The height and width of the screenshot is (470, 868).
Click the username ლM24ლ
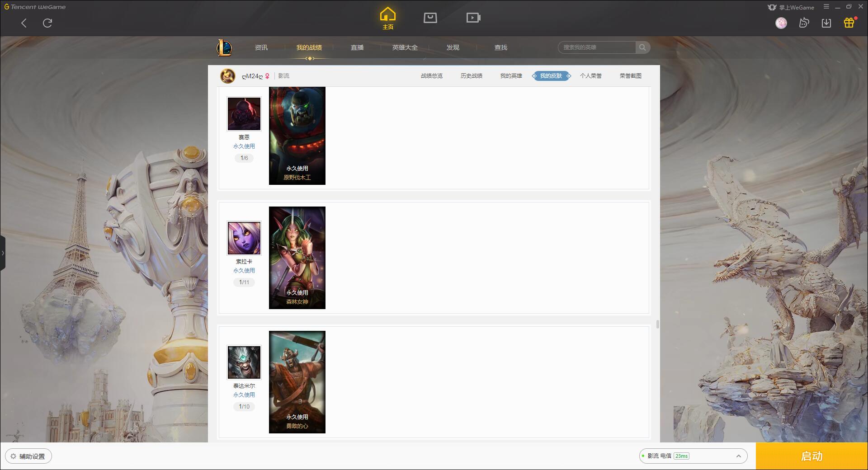tap(252, 76)
